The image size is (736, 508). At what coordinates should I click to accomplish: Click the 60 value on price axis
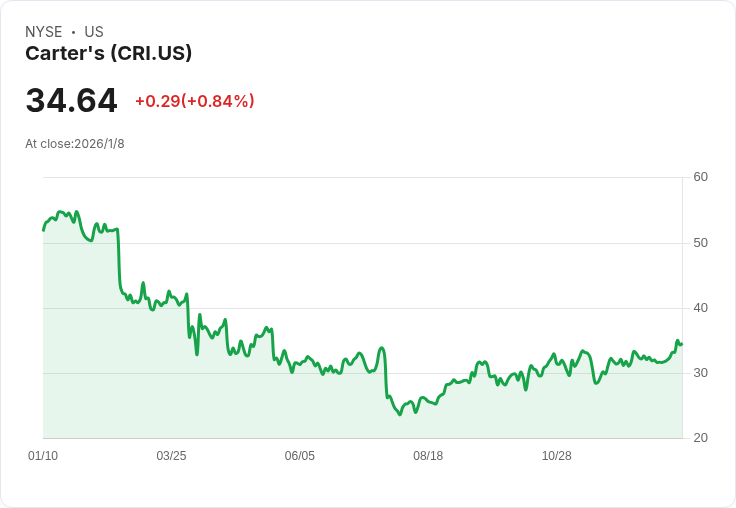coord(700,177)
